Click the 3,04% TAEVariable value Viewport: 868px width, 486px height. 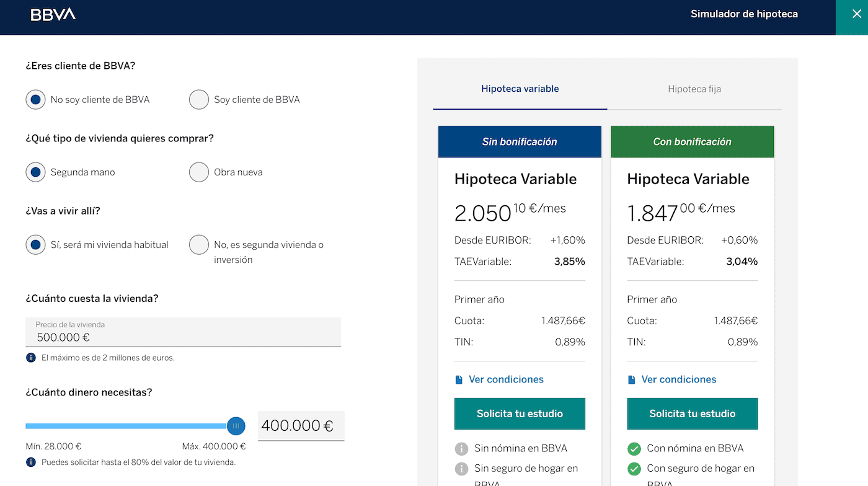click(x=742, y=262)
